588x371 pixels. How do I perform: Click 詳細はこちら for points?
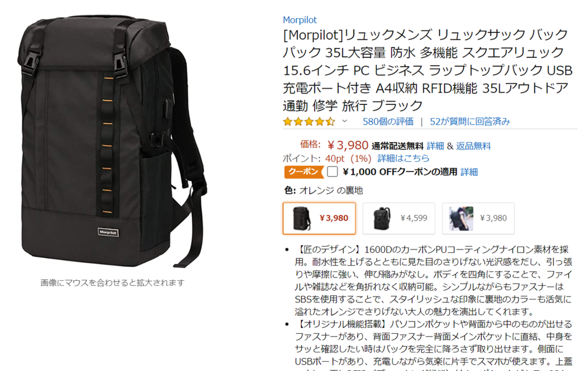[x=403, y=158]
